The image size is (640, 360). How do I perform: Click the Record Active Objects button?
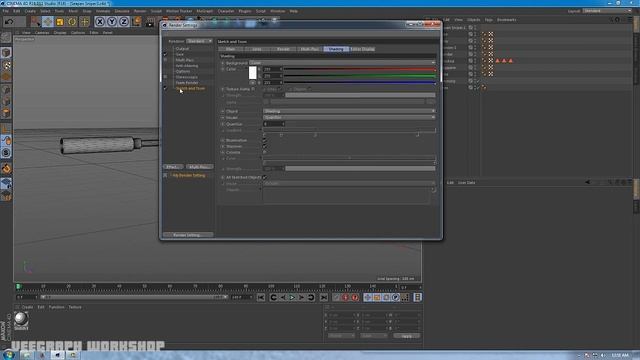tap(336, 298)
